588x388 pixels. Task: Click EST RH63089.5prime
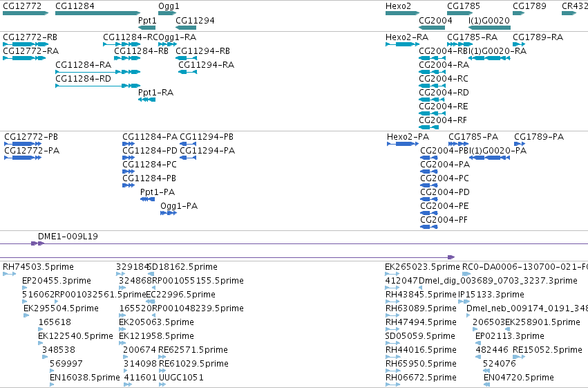[421, 309]
